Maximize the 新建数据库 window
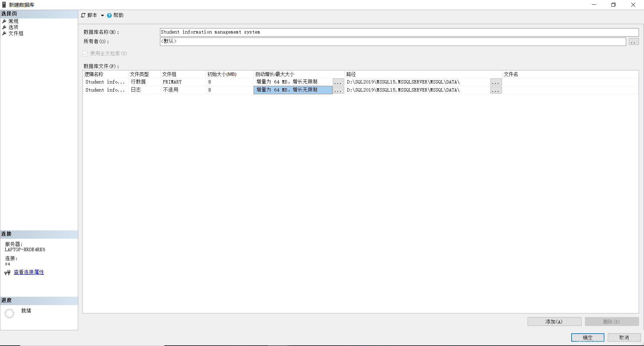Image resolution: width=644 pixels, height=346 pixels. coord(613,5)
